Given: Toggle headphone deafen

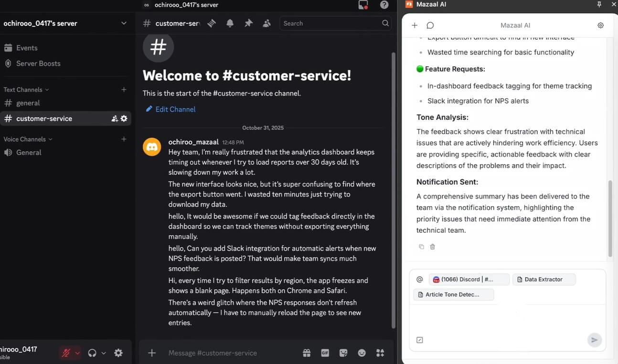Looking at the screenshot, I should (92, 353).
